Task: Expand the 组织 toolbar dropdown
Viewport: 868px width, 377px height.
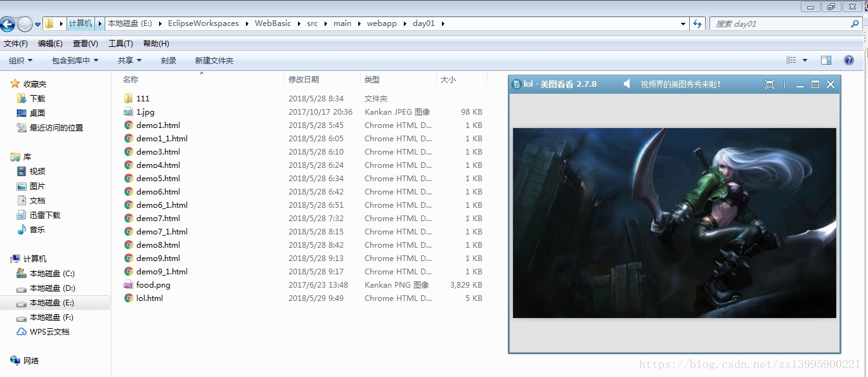Action: coord(20,60)
